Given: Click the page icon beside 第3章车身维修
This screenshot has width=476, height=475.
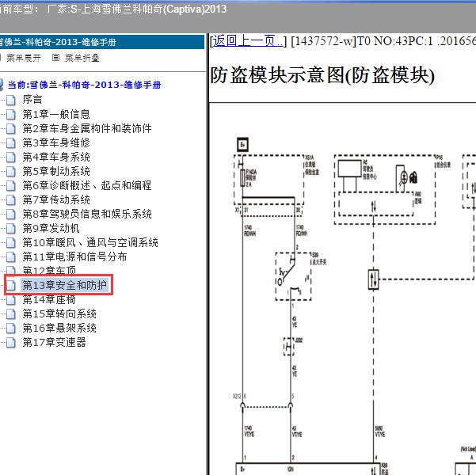Looking at the screenshot, I should click(x=11, y=143).
